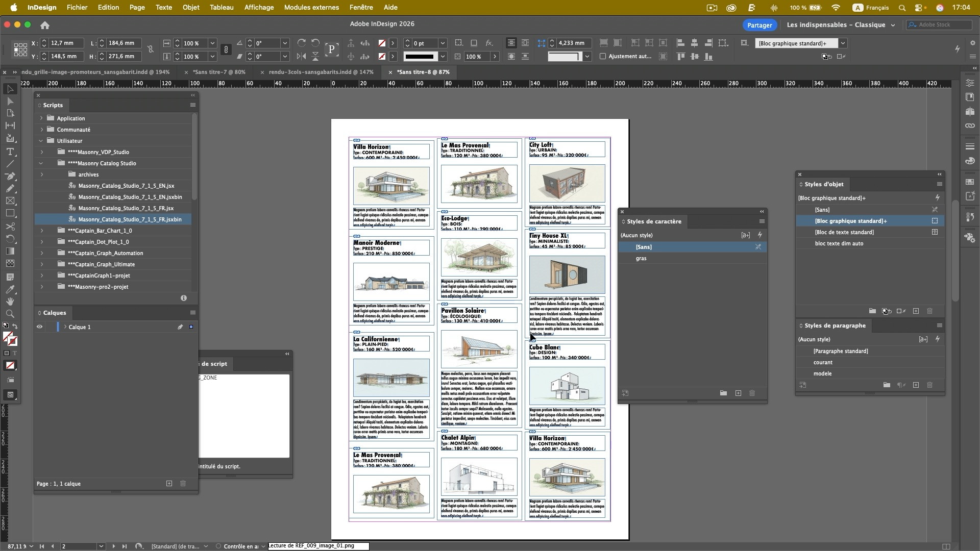The width and height of the screenshot is (980, 551).
Task: Select the Type tool in the toolbox
Action: tap(10, 152)
